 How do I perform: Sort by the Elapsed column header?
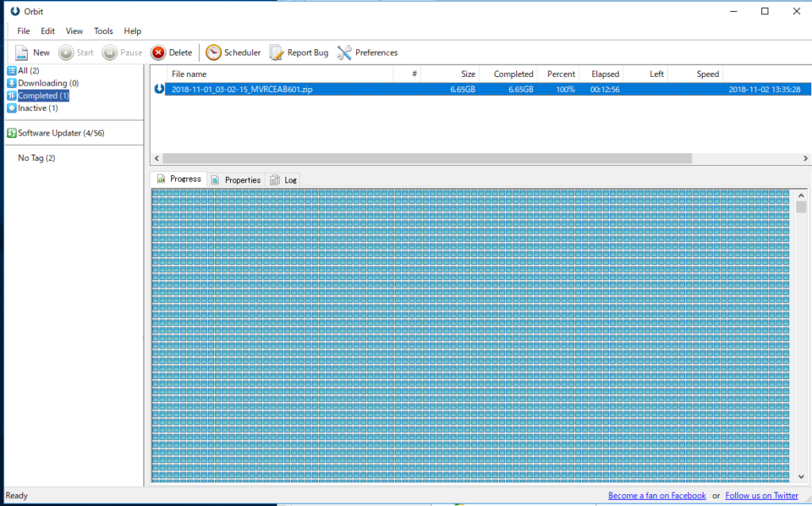coord(601,74)
